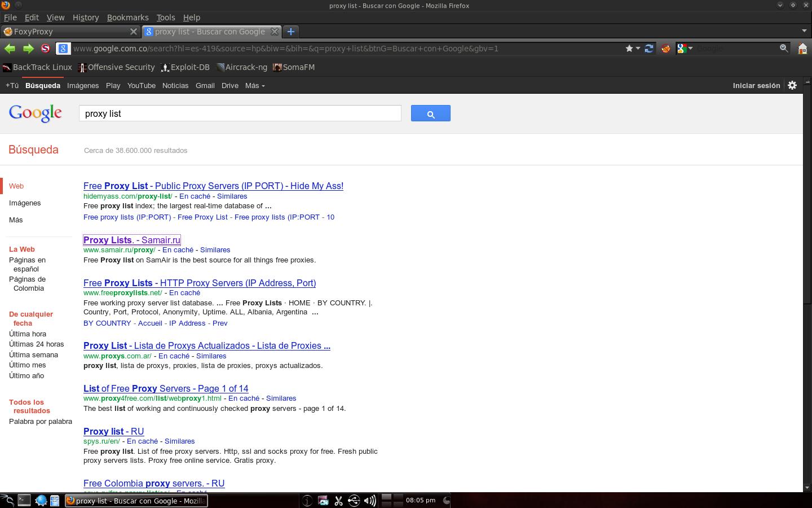The width and height of the screenshot is (812, 508).
Task: Open Google settings gear icon
Action: click(792, 85)
